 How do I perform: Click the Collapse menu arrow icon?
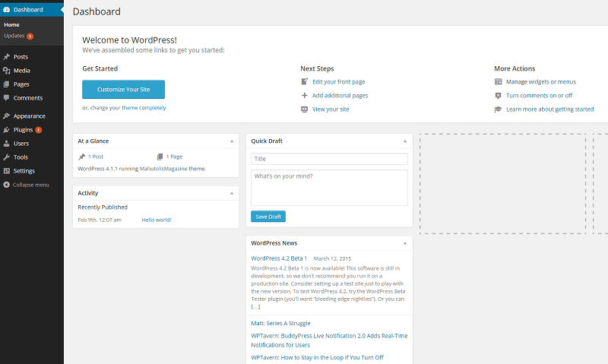pos(6,185)
